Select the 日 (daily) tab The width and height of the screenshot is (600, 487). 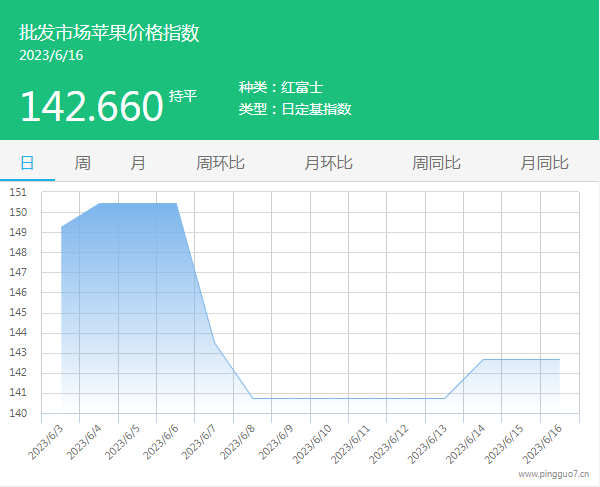[x=27, y=163]
